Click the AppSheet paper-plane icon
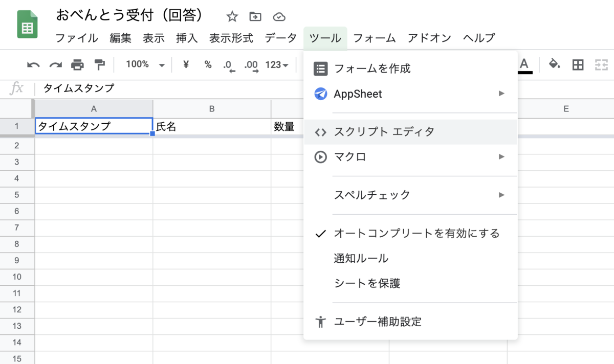 tap(320, 94)
